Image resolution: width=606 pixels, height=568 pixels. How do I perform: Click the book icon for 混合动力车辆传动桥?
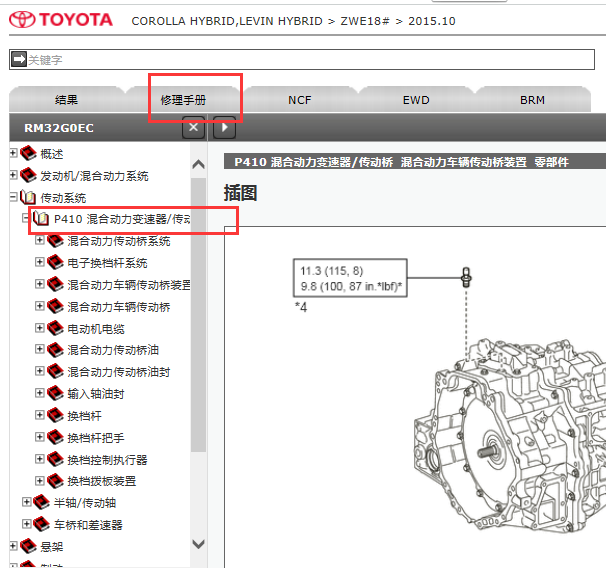coord(55,306)
